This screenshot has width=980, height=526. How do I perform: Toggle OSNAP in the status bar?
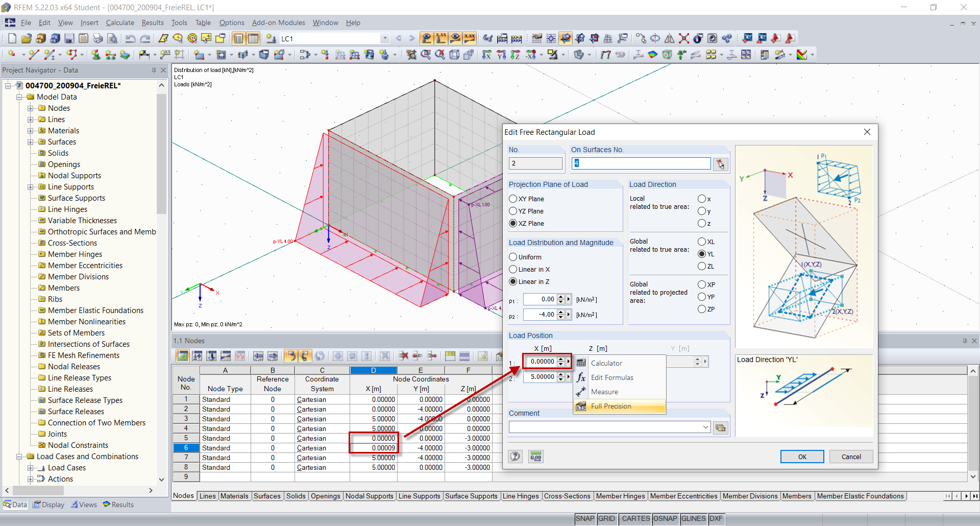(x=666, y=518)
